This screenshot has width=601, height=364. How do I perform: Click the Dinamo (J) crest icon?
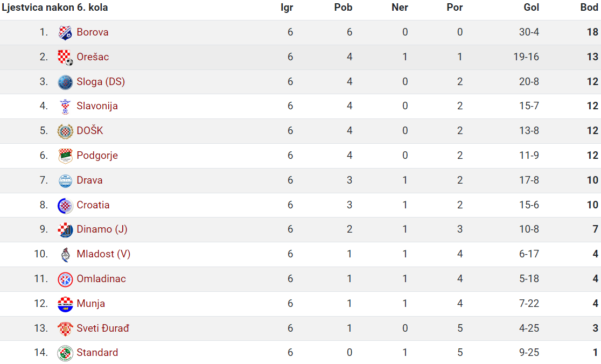point(65,230)
